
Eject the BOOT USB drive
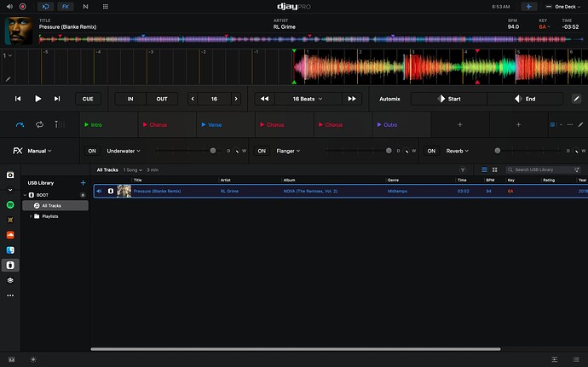point(83,195)
